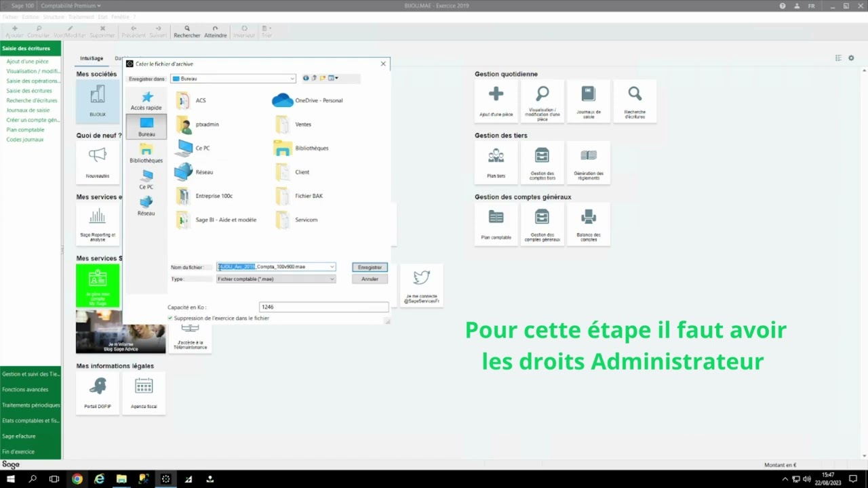Open the Fenêtre menu

point(120,16)
